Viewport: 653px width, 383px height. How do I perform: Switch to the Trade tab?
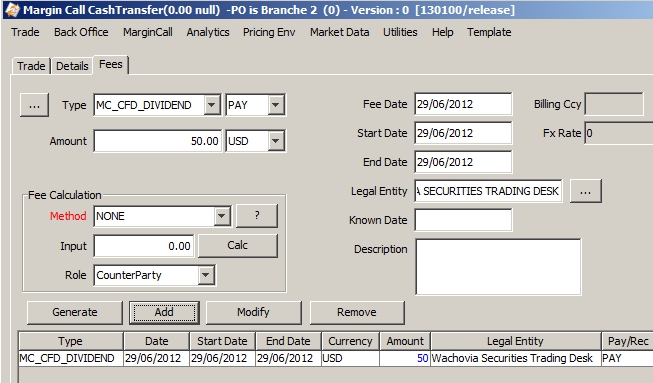coord(31,66)
